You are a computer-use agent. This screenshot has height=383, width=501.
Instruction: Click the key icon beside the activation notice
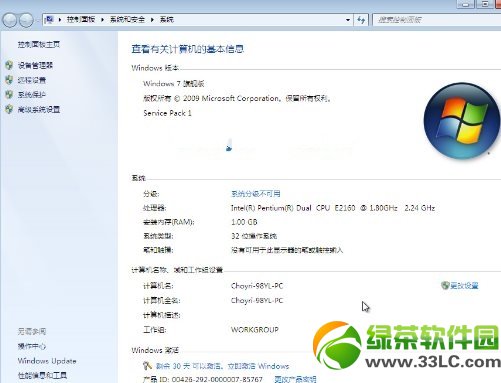(147, 366)
